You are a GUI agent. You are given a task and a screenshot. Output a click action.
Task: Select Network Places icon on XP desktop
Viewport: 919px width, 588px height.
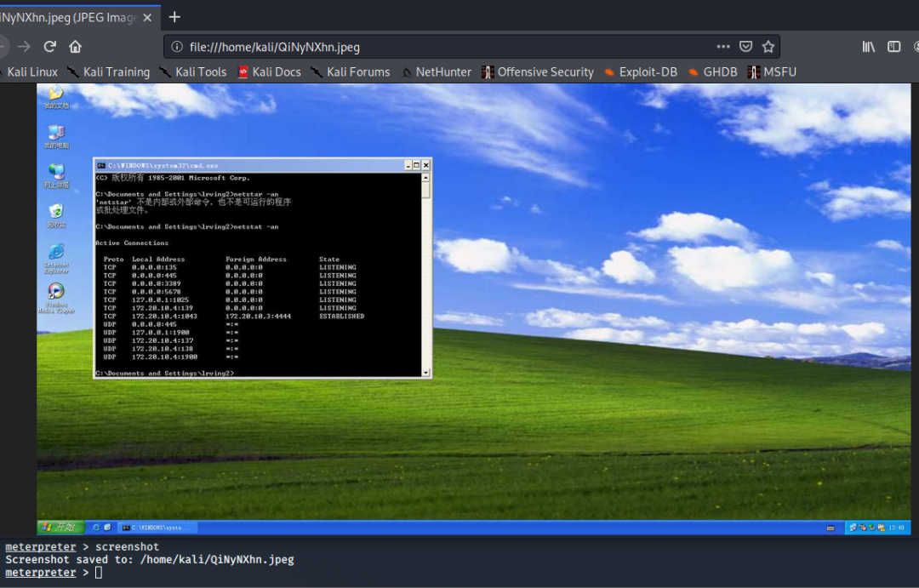[56, 176]
